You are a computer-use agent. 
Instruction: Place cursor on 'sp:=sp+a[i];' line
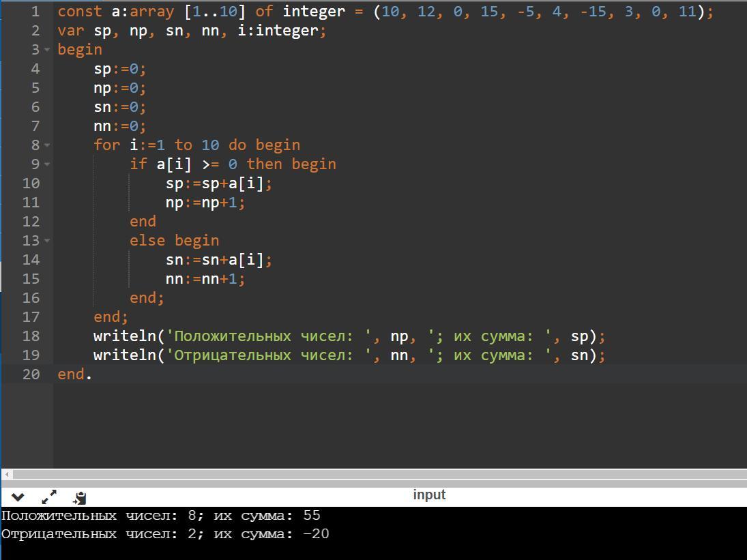click(219, 183)
